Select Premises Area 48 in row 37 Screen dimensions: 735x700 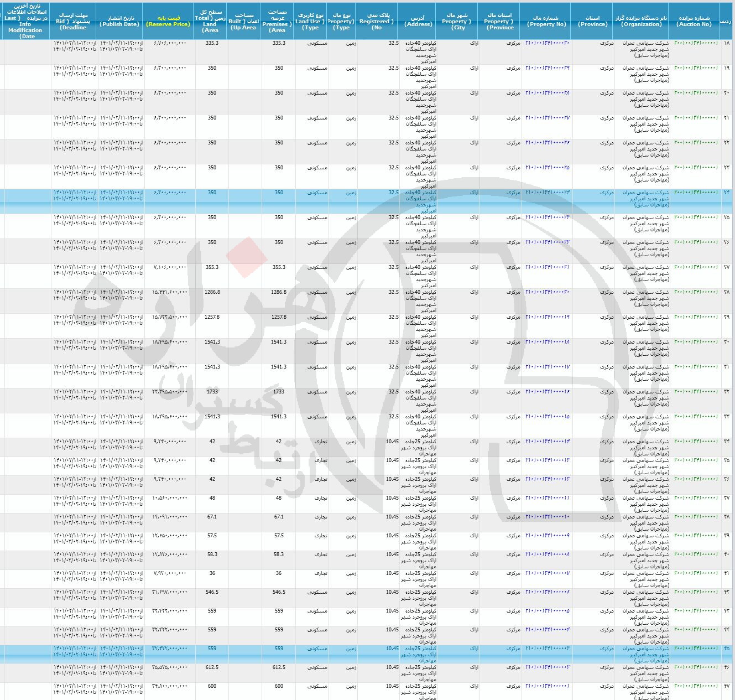pyautogui.click(x=279, y=498)
